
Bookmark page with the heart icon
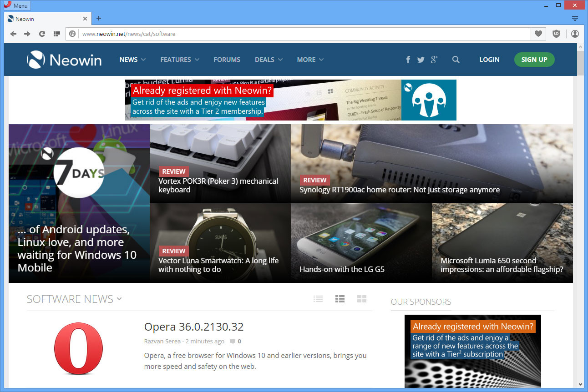pos(538,34)
